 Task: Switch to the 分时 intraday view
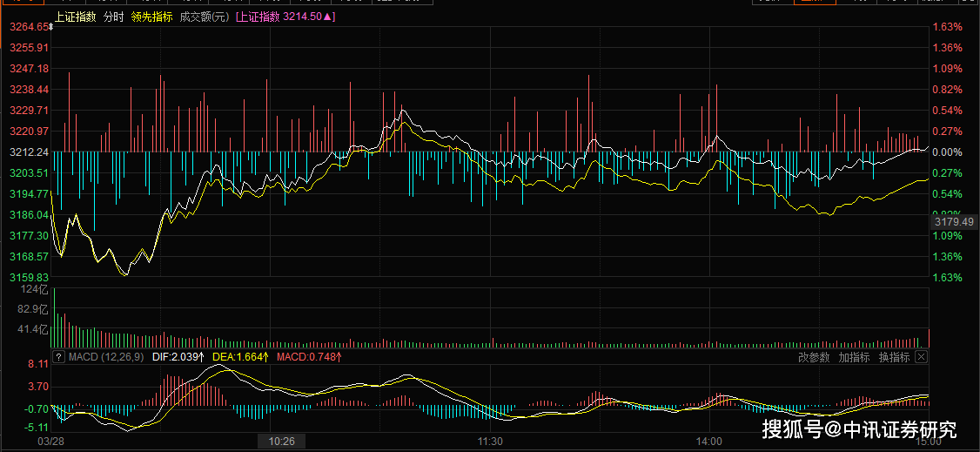(x=113, y=17)
